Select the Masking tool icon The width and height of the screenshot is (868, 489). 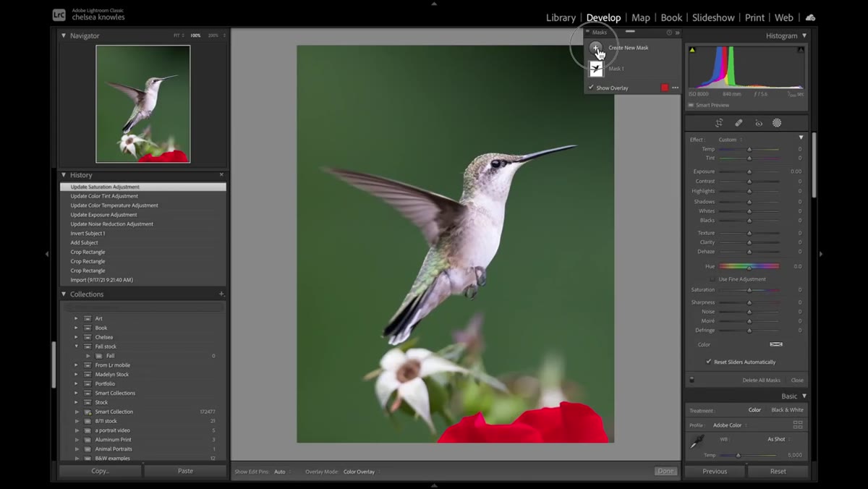click(x=777, y=123)
